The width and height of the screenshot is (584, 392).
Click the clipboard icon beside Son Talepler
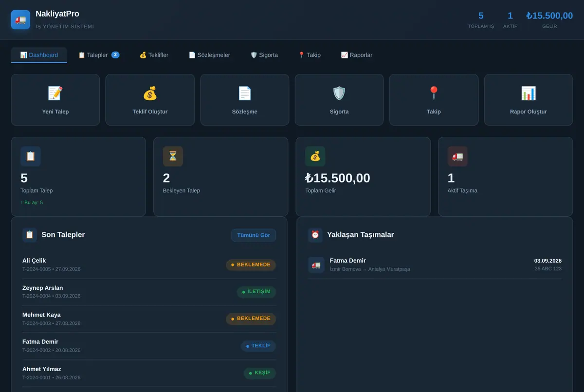(30, 235)
